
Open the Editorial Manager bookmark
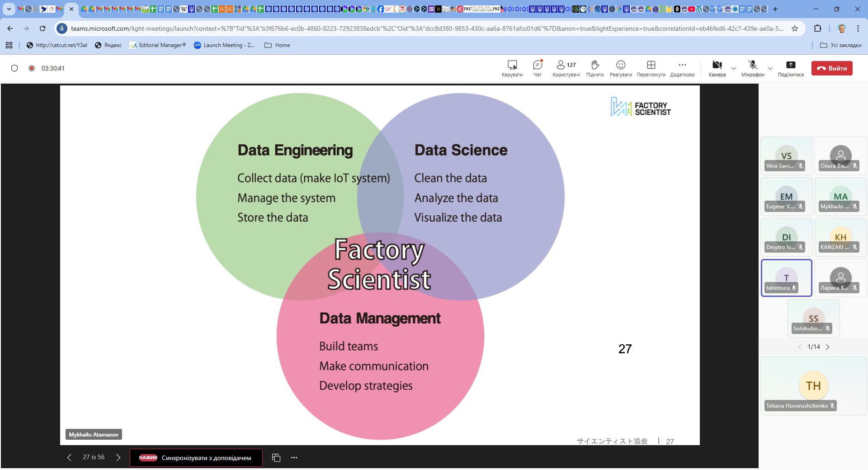click(x=157, y=45)
